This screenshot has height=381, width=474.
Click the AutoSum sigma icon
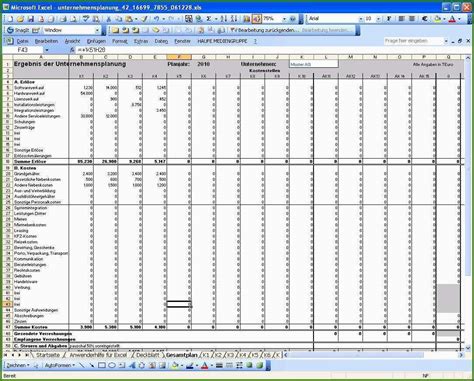coord(209,19)
